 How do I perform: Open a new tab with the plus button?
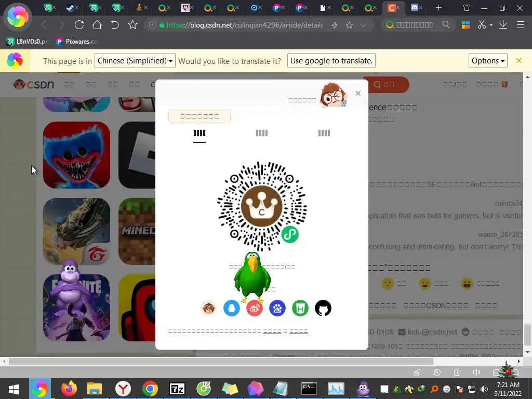(438, 7)
